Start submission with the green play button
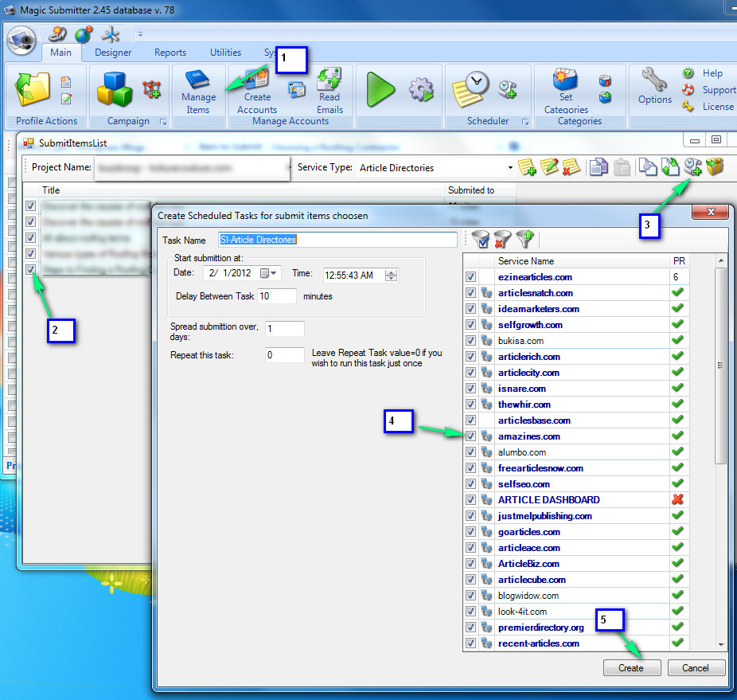737x700 pixels. click(380, 89)
